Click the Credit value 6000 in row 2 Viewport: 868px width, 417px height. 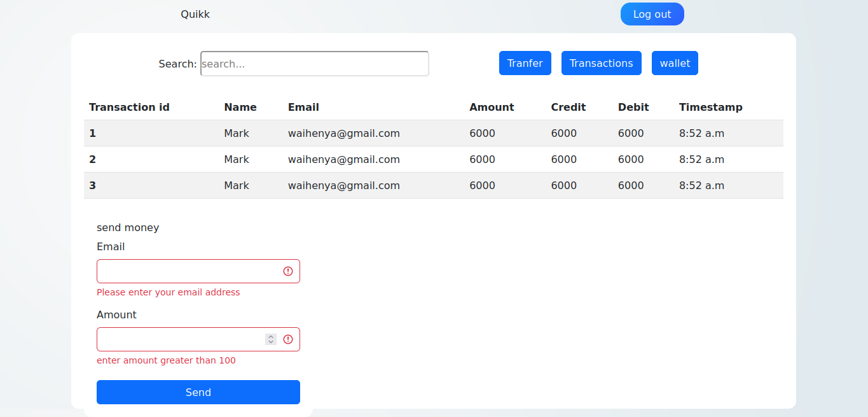tap(563, 159)
